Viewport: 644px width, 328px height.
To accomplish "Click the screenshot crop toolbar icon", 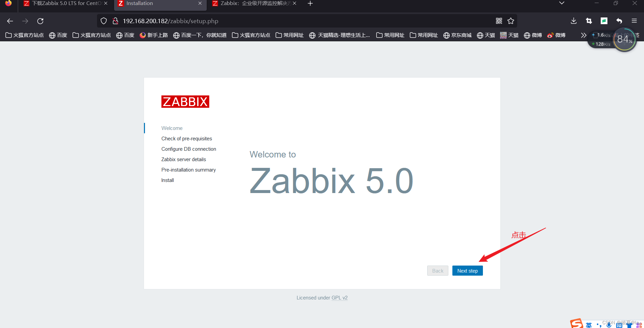I will coord(589,21).
